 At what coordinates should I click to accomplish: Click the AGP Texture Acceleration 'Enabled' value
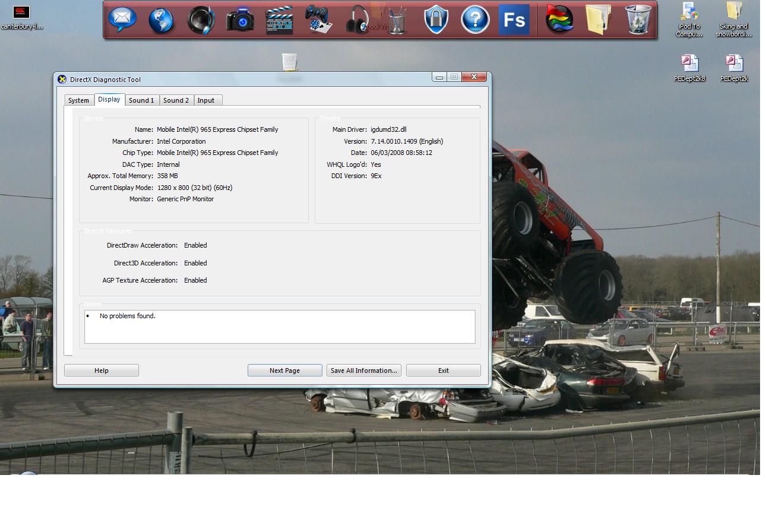[195, 280]
